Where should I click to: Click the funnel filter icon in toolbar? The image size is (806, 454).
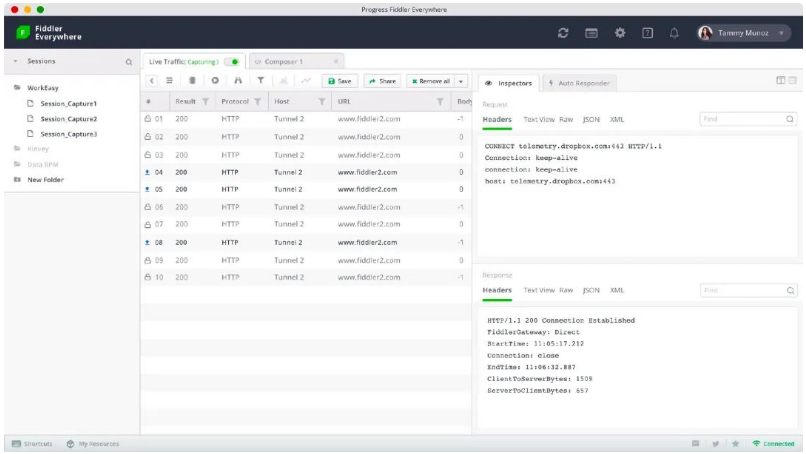(x=261, y=81)
